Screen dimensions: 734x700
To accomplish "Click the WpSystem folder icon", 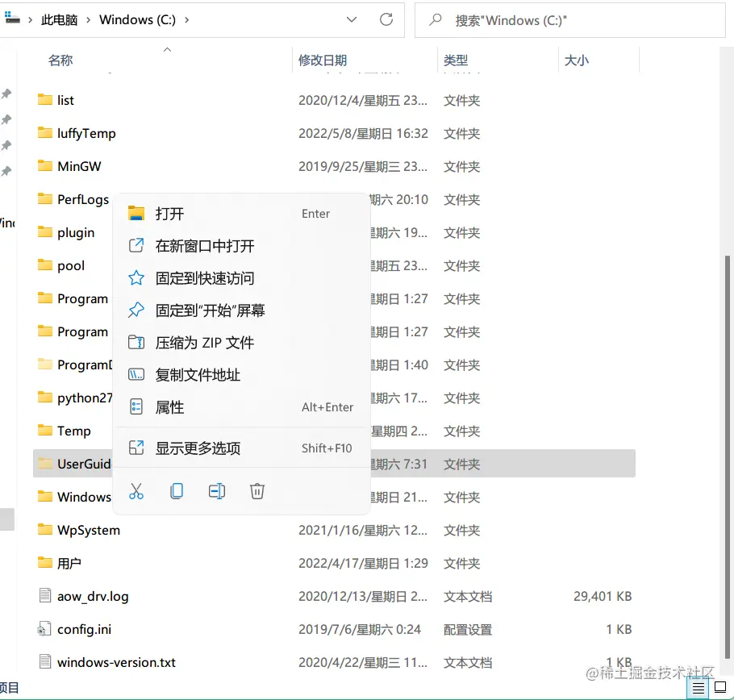I will [x=45, y=530].
